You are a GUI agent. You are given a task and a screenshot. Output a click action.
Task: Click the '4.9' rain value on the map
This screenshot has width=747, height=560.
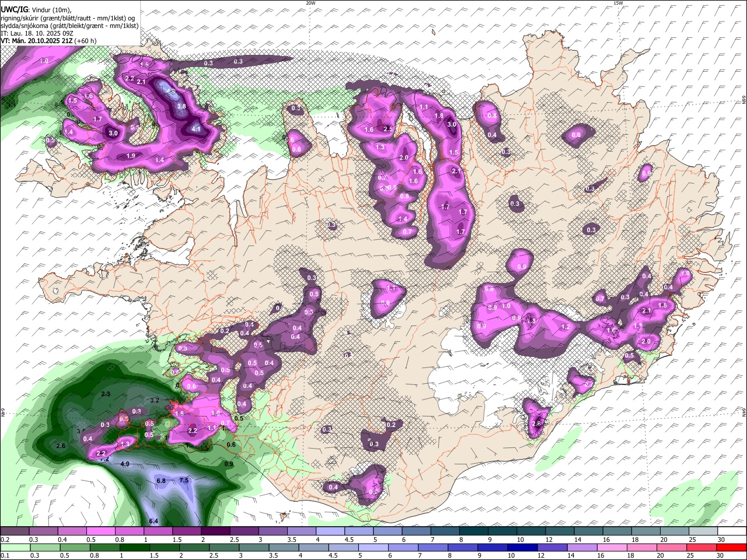click(125, 464)
